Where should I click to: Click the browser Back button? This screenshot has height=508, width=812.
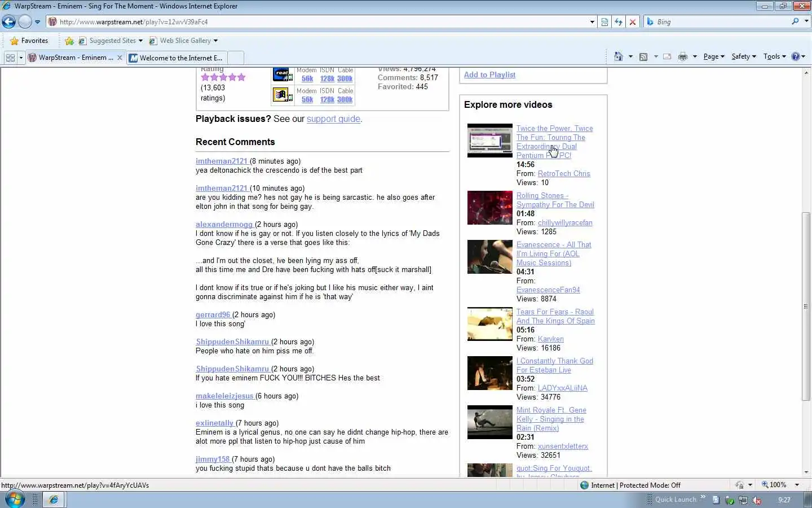click(x=8, y=22)
